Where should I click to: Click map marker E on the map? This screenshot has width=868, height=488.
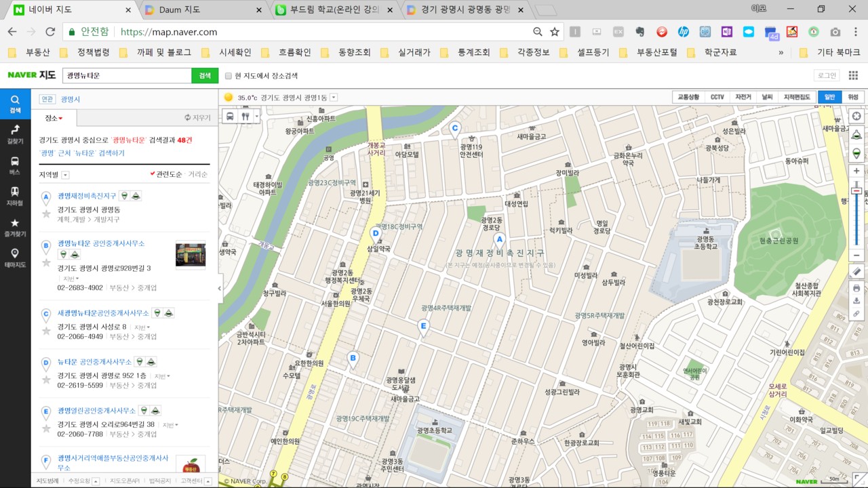(423, 327)
